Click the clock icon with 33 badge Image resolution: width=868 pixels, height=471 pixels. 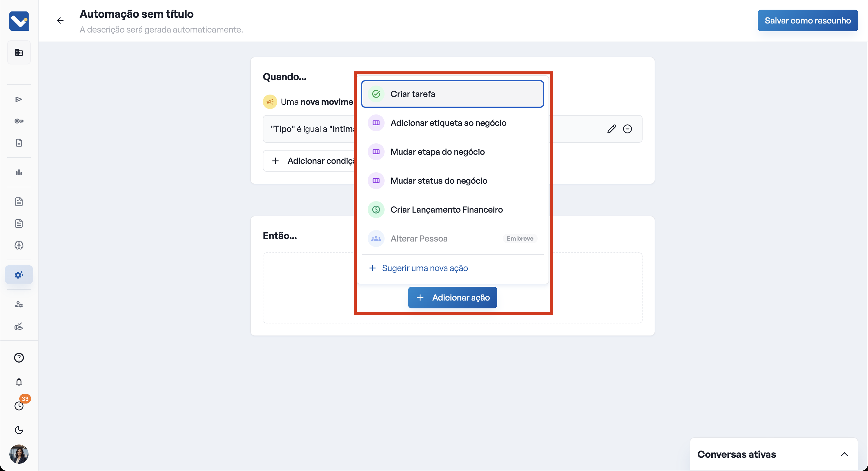click(x=19, y=406)
